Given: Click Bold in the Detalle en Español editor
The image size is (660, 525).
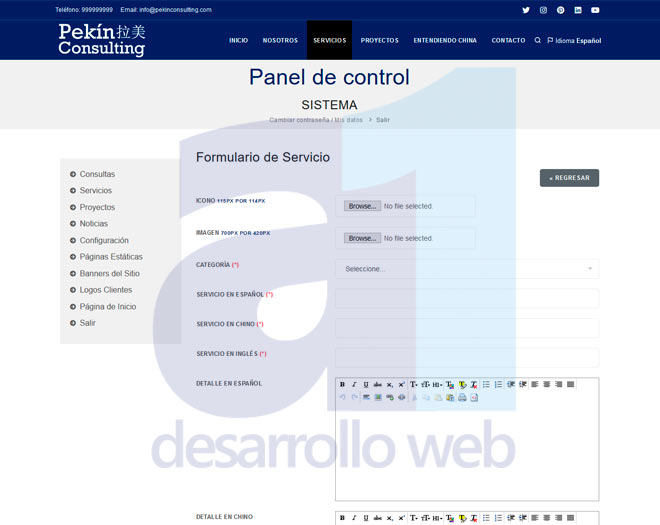Looking at the screenshot, I should pos(342,384).
